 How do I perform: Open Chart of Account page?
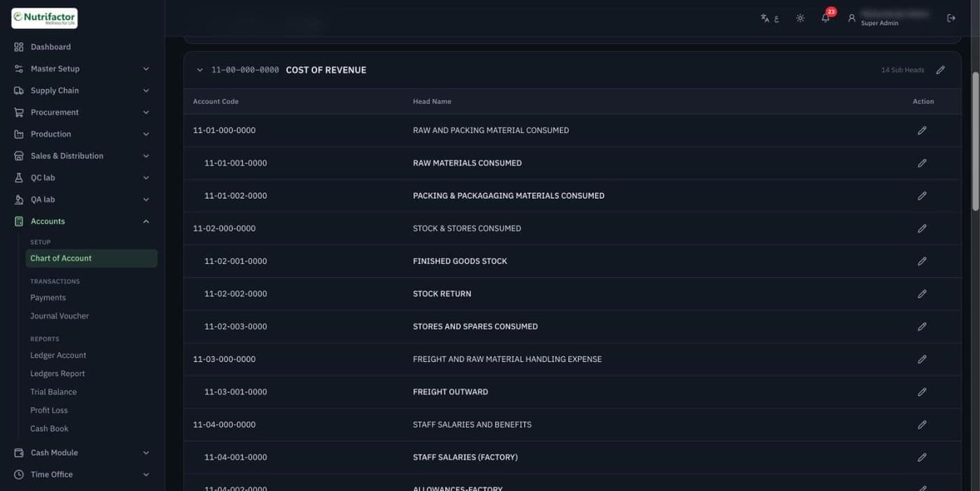(91, 258)
